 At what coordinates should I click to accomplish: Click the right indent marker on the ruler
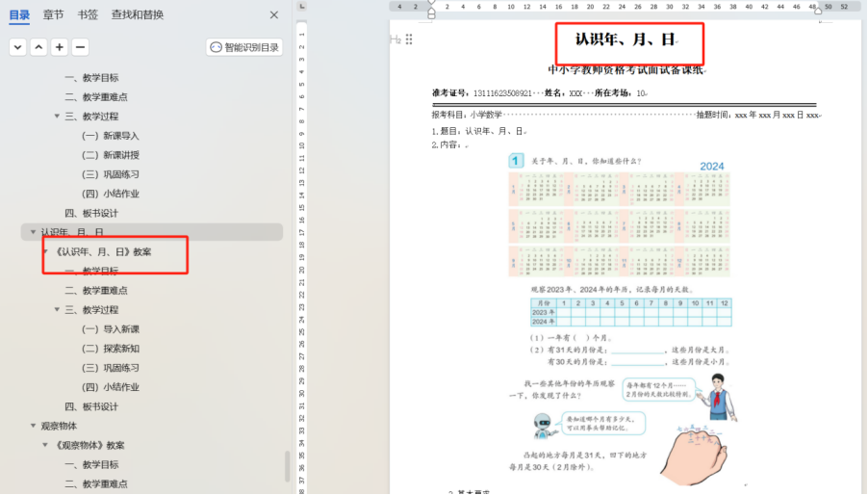tap(817, 10)
